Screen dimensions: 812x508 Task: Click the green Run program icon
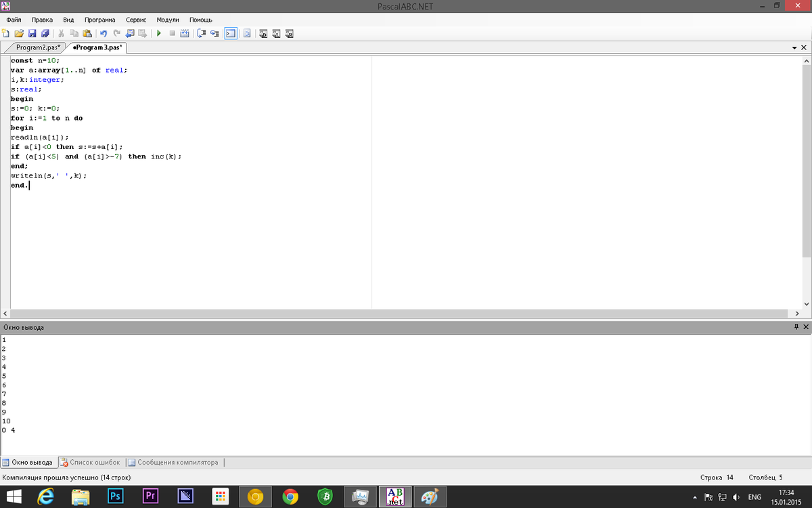158,33
